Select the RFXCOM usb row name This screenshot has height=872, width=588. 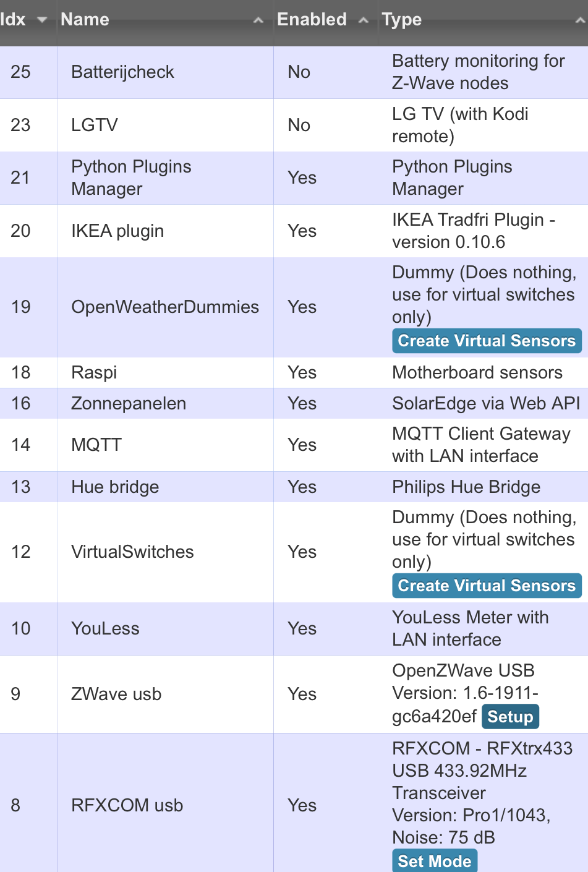pyautogui.click(x=127, y=805)
